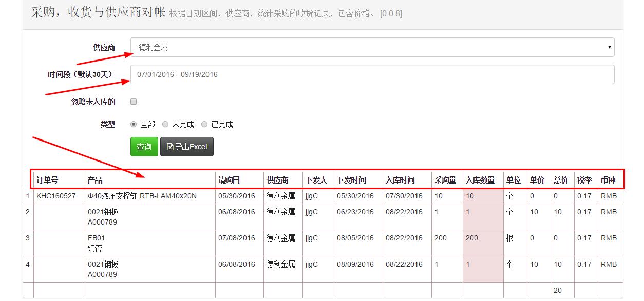Select the 全部 radio button
Screen dimensions: 644x301
click(134, 124)
